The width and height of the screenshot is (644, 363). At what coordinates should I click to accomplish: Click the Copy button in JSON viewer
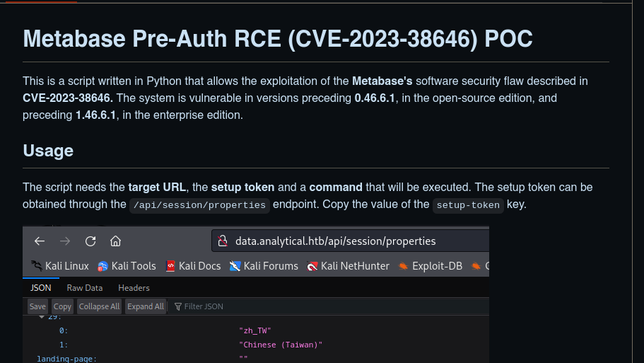pyautogui.click(x=62, y=306)
